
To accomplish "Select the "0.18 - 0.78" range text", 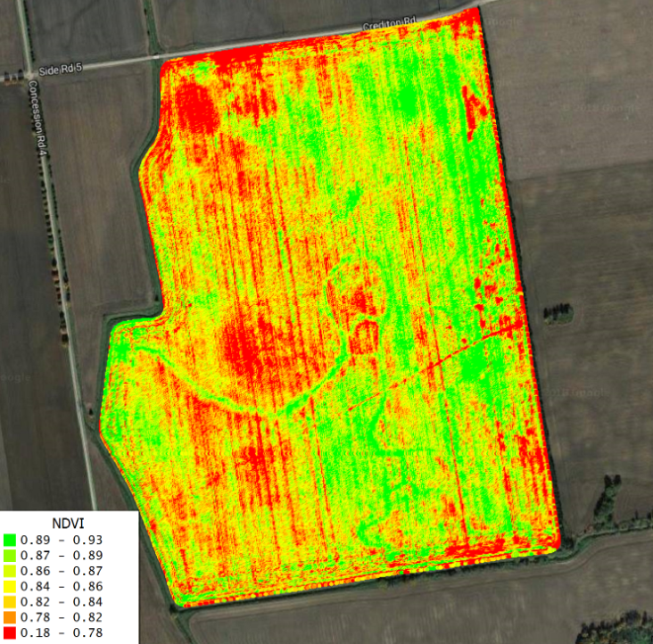I will (61, 632).
